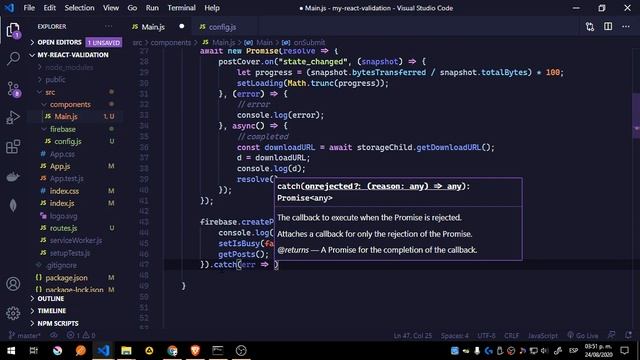Click the Ln 47, Col 25 status entry
640x360 pixels.
tap(413, 336)
